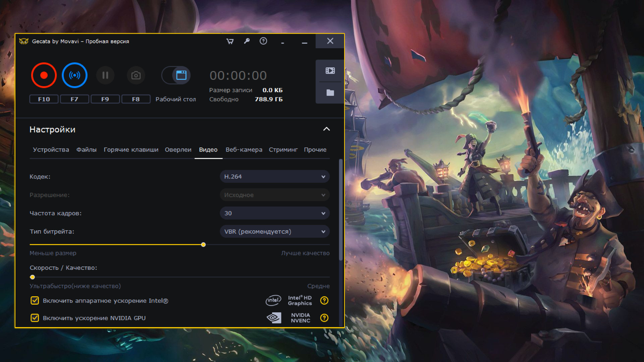This screenshot has height=362, width=644.
Task: Start streaming with the blue broadcast button
Action: point(74,75)
